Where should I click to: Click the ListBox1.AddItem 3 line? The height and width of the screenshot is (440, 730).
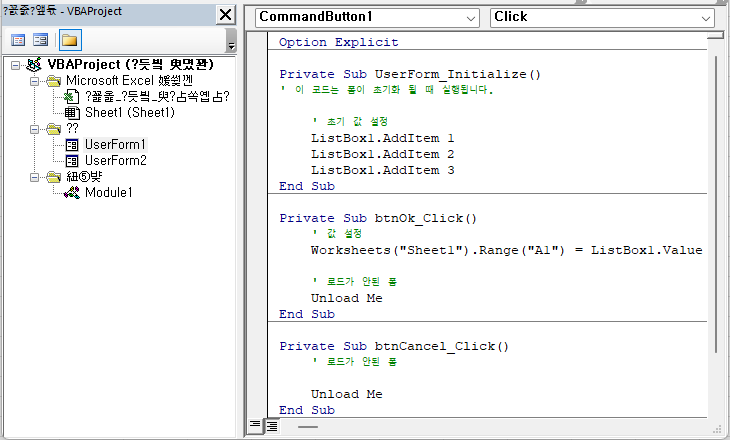click(382, 170)
